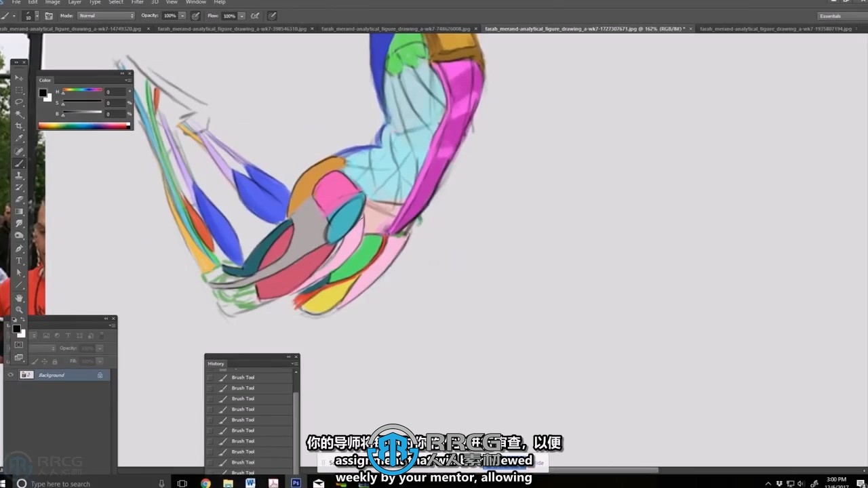Image resolution: width=868 pixels, height=488 pixels.
Task: Toggle history brush source for first Brush Tool state
Action: click(x=210, y=378)
